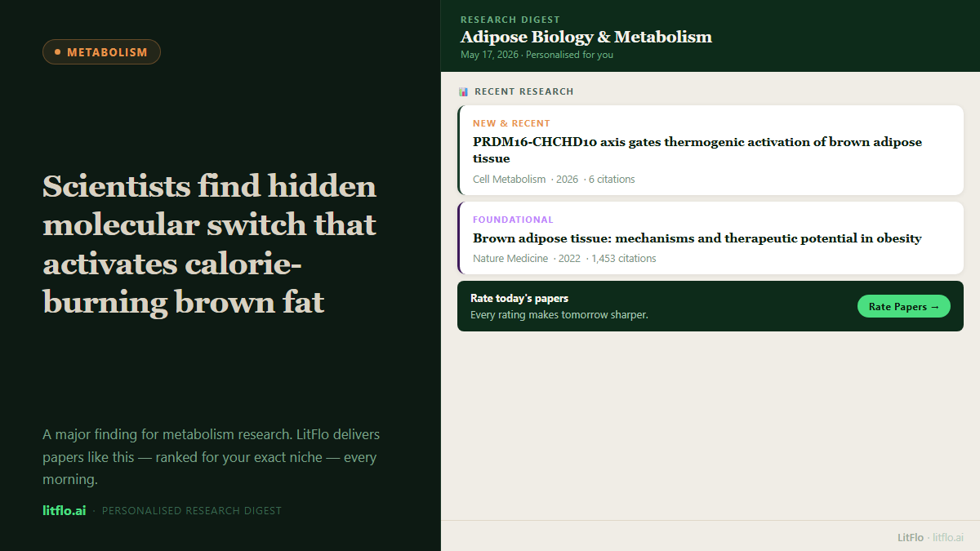Image resolution: width=980 pixels, height=551 pixels.
Task: Open the Brown adipose tissue paper title
Action: coord(697,238)
